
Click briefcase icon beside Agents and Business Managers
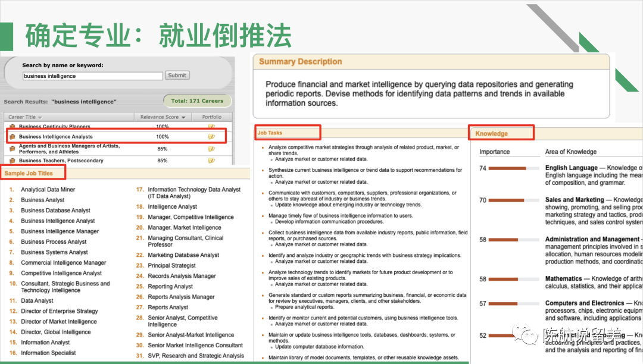pyautogui.click(x=13, y=148)
